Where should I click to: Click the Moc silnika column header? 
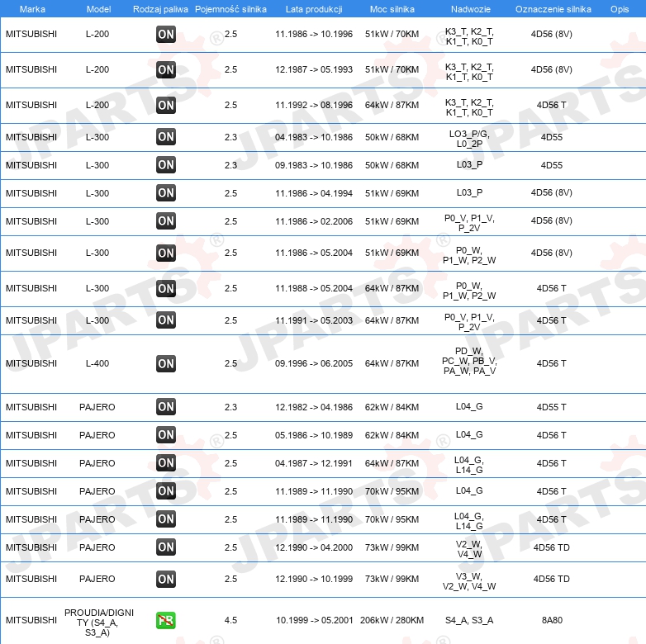coord(392,9)
